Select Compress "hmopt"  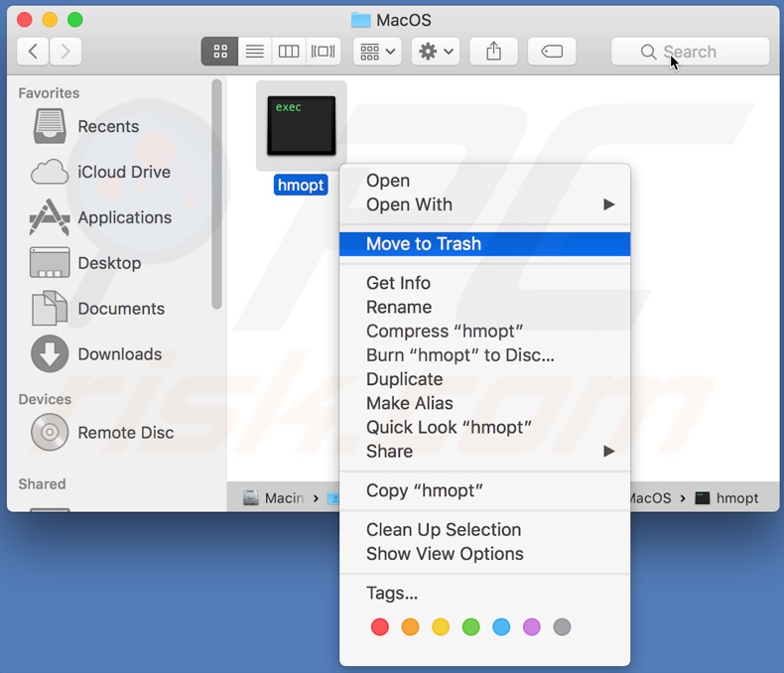484,331
